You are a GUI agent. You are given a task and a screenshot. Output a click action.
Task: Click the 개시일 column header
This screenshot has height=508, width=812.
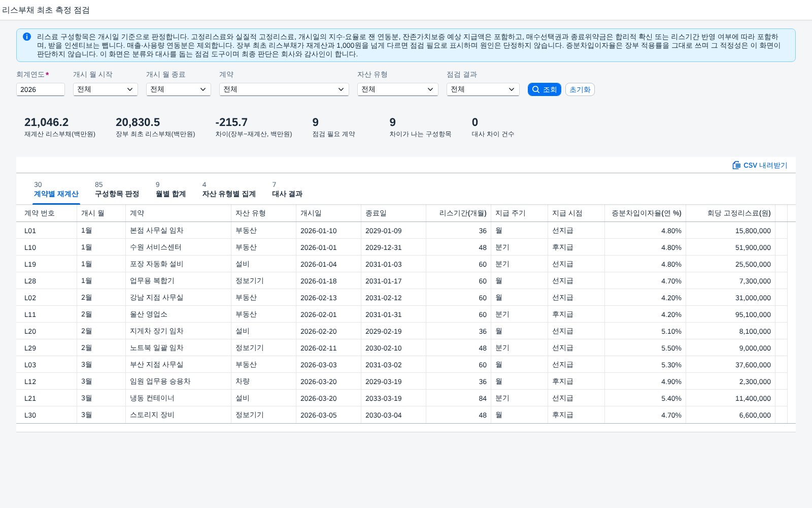tap(329, 213)
